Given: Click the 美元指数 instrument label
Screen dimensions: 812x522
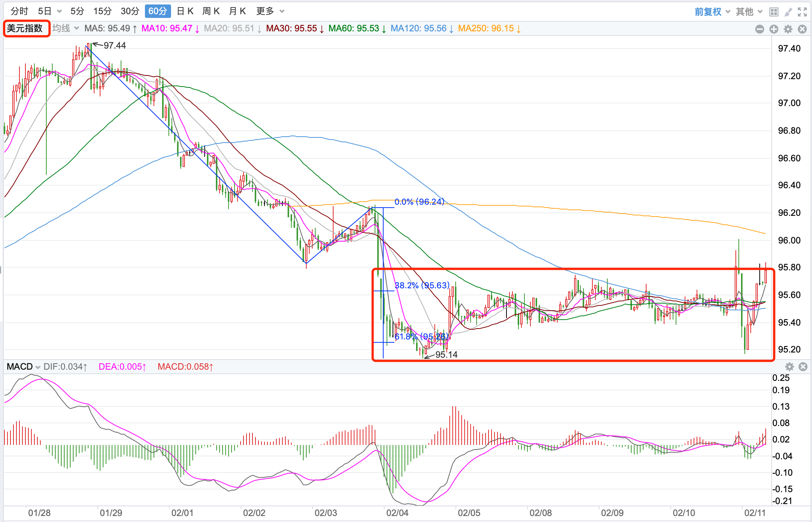Looking at the screenshot, I should pyautogui.click(x=25, y=28).
